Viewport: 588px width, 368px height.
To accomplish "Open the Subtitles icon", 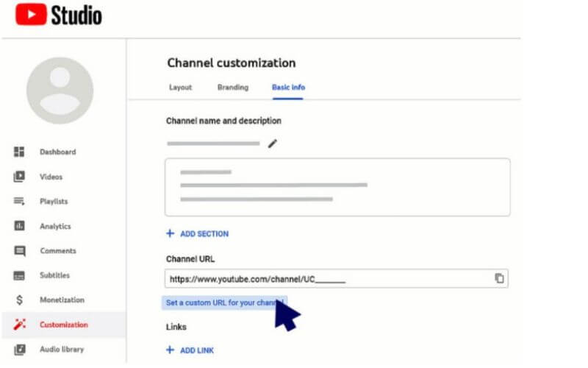I will coord(20,275).
